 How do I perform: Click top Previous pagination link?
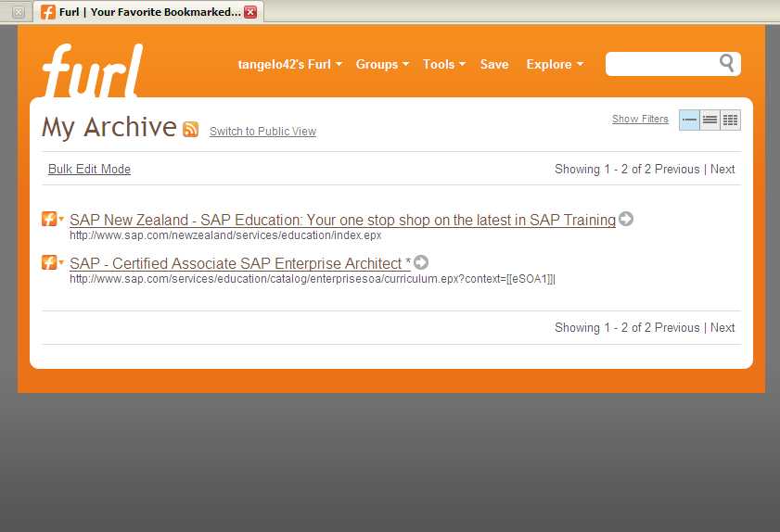coord(677,169)
